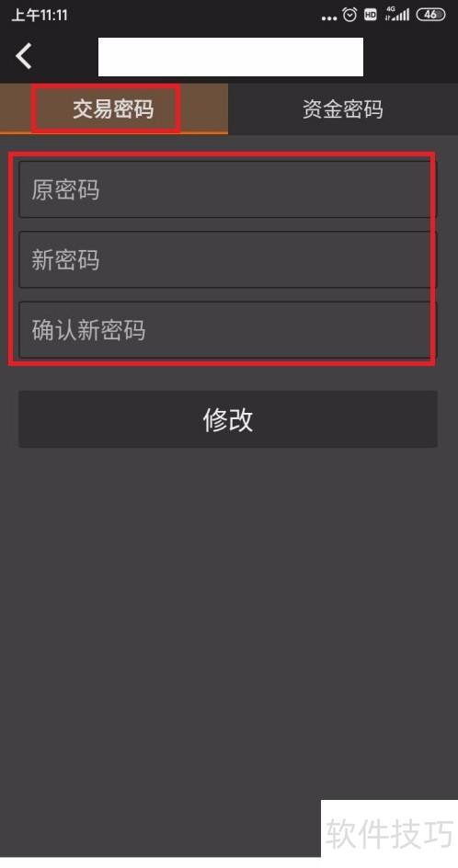Image resolution: width=458 pixels, height=868 pixels.
Task: Tap the 软件技巧 watermark label
Action: click(389, 833)
